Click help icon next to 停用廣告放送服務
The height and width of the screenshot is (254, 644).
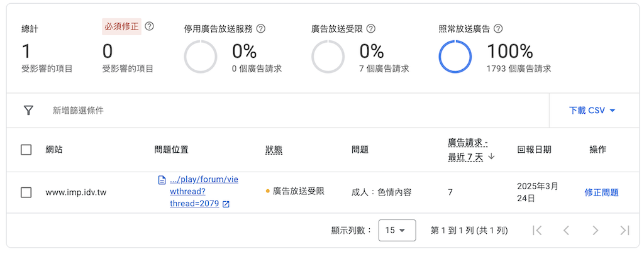click(x=261, y=29)
